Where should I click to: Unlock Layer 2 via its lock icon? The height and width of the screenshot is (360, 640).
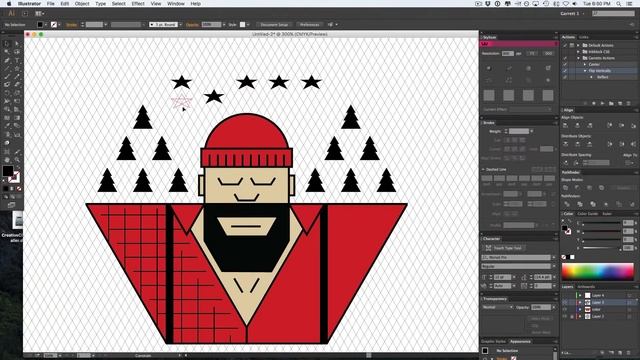point(572,317)
